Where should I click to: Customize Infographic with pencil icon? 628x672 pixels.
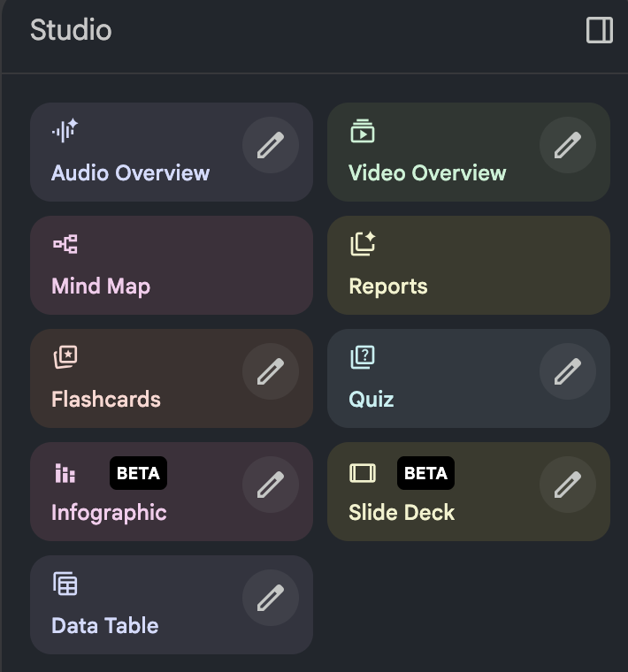(271, 485)
